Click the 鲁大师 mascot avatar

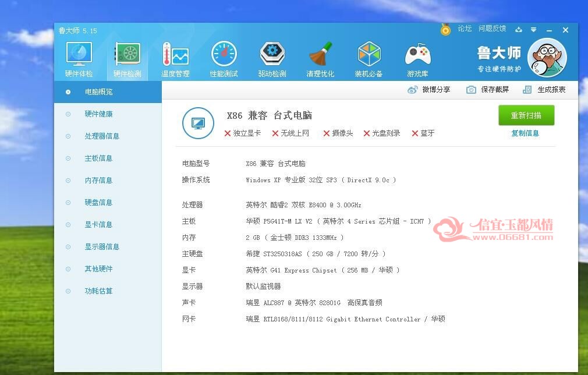click(547, 58)
